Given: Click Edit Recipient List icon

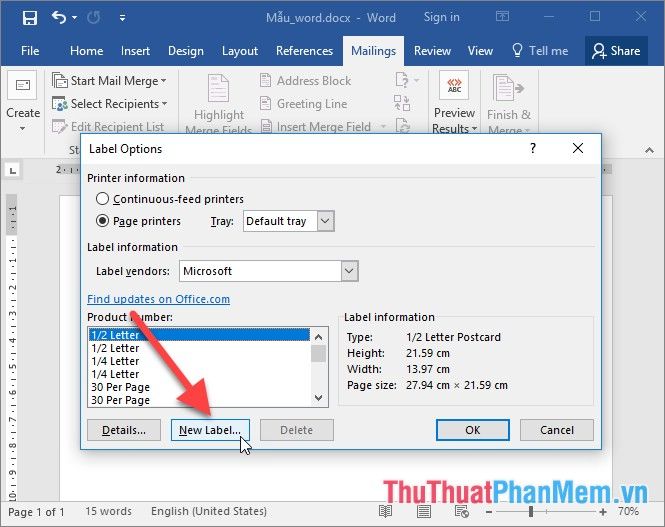Looking at the screenshot, I should (59, 126).
